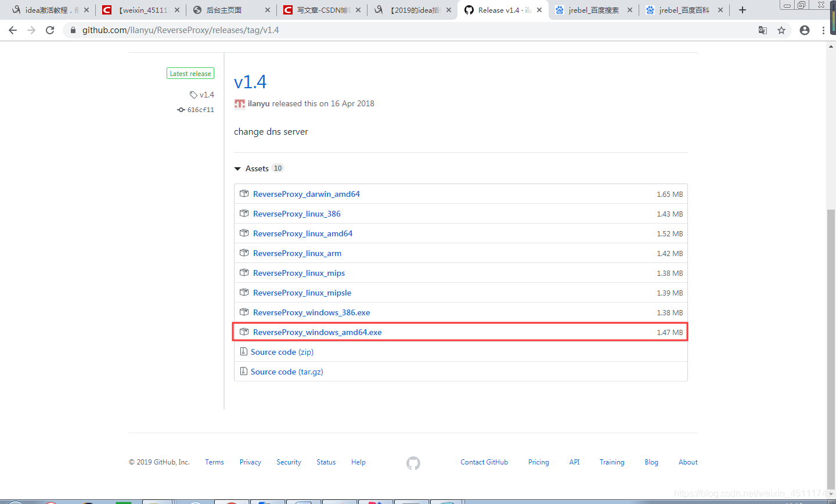Viewport: 836px width, 504px height.
Task: Click package icon beside ReverseProxy_linux_arm
Action: [x=244, y=253]
